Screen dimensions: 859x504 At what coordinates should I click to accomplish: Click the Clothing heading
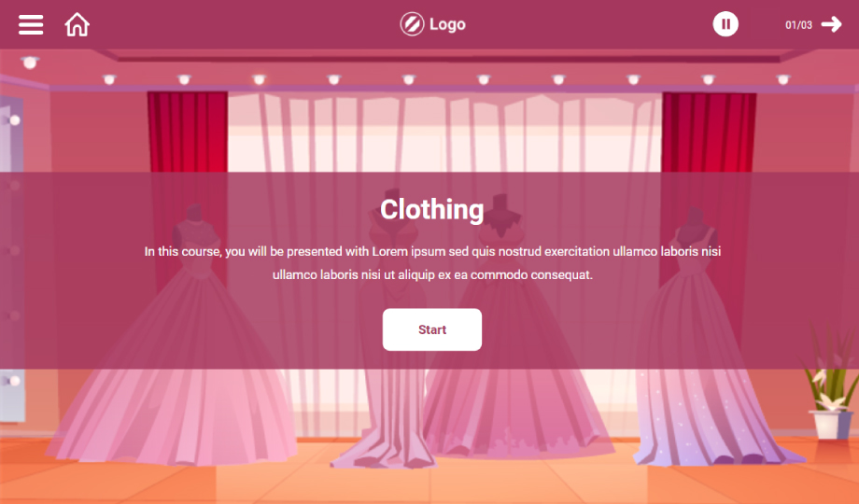click(432, 209)
